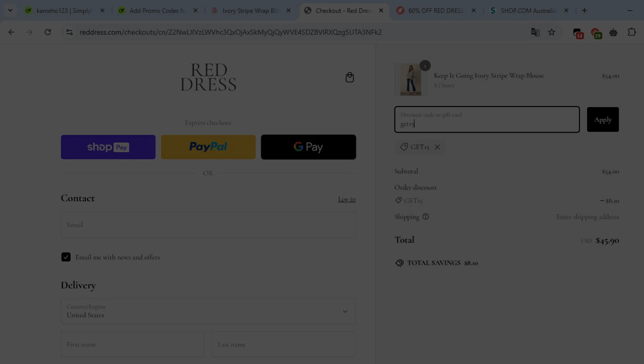Click the Last name field

(284, 344)
